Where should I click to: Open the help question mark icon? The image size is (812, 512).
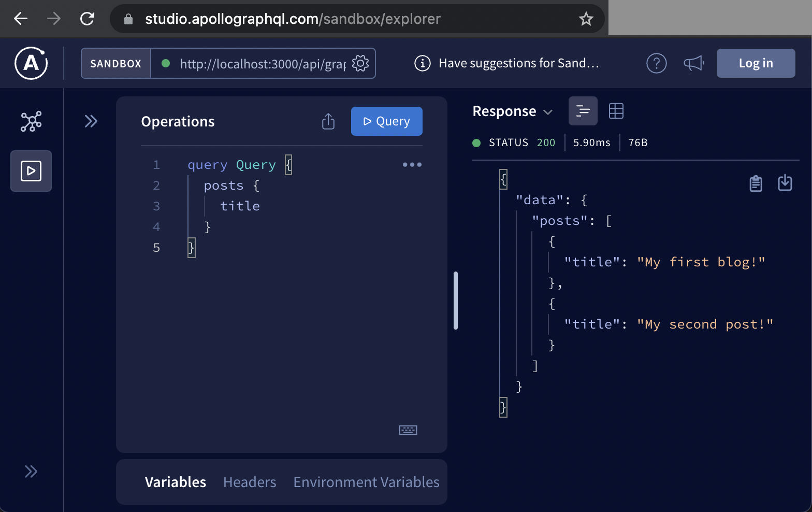click(656, 63)
